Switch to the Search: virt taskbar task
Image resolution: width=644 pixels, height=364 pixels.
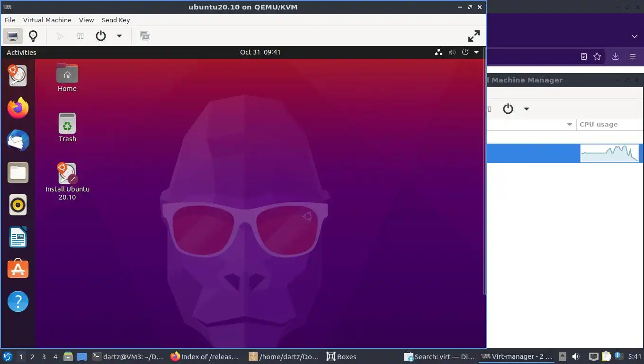point(439,356)
